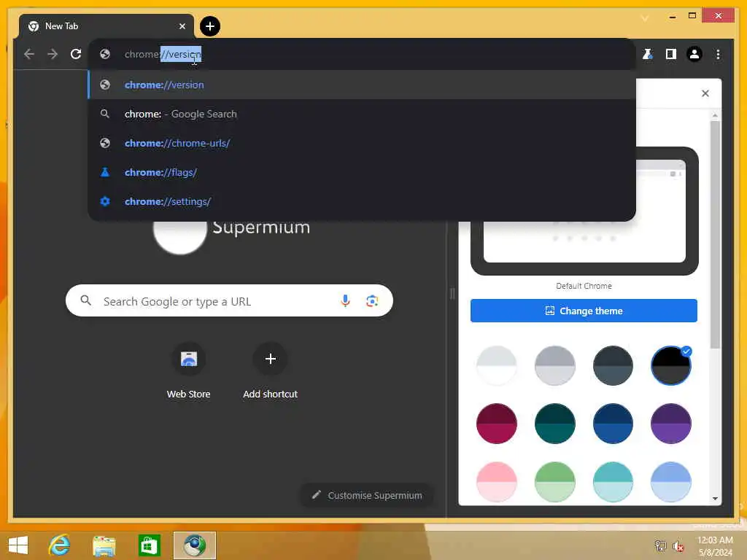Select the pink color theme swatch
Image resolution: width=747 pixels, height=560 pixels.
click(x=496, y=481)
